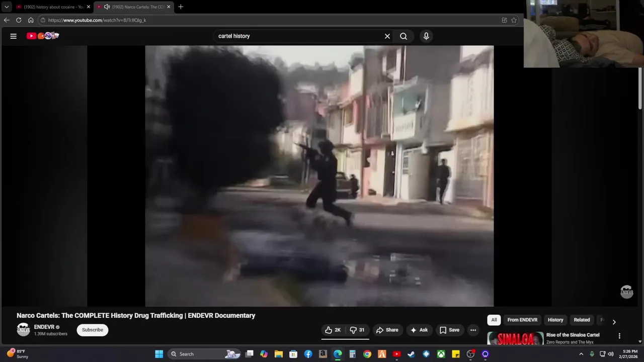Open the ENDEVR channel name link
Image resolution: width=644 pixels, height=362 pixels.
point(44,327)
